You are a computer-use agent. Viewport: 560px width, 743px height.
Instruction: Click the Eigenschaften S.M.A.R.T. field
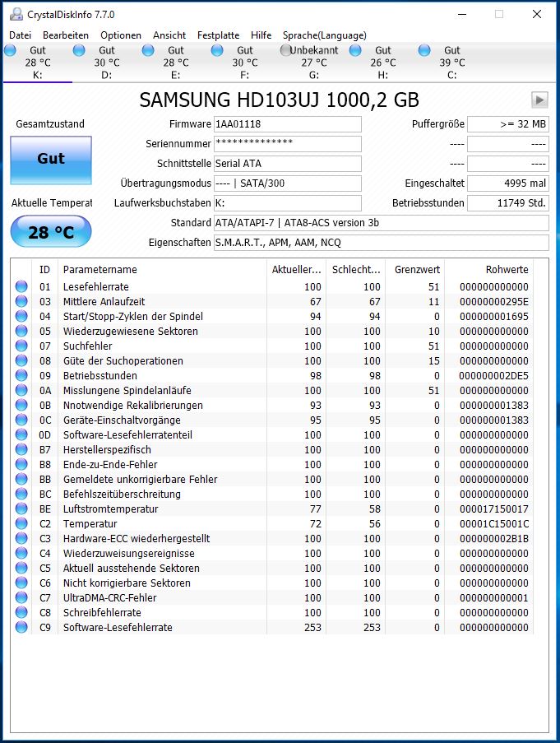tap(381, 243)
